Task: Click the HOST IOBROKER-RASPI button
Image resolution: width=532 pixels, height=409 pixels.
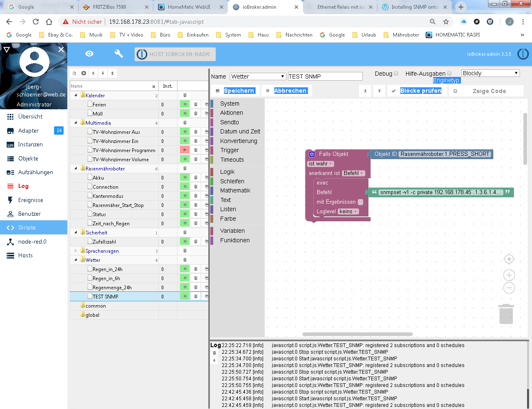Action: pyautogui.click(x=175, y=54)
